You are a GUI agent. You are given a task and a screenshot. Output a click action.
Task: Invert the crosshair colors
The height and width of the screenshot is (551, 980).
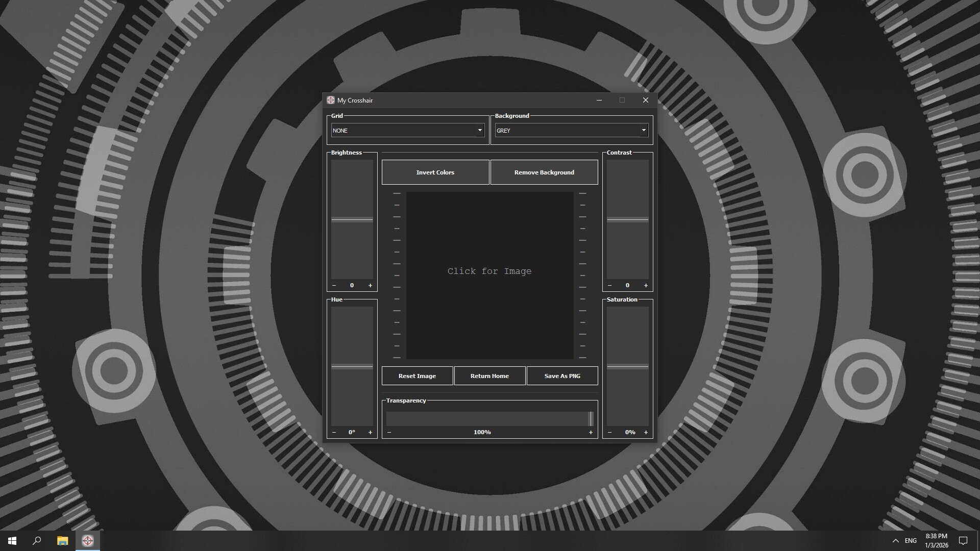(435, 172)
